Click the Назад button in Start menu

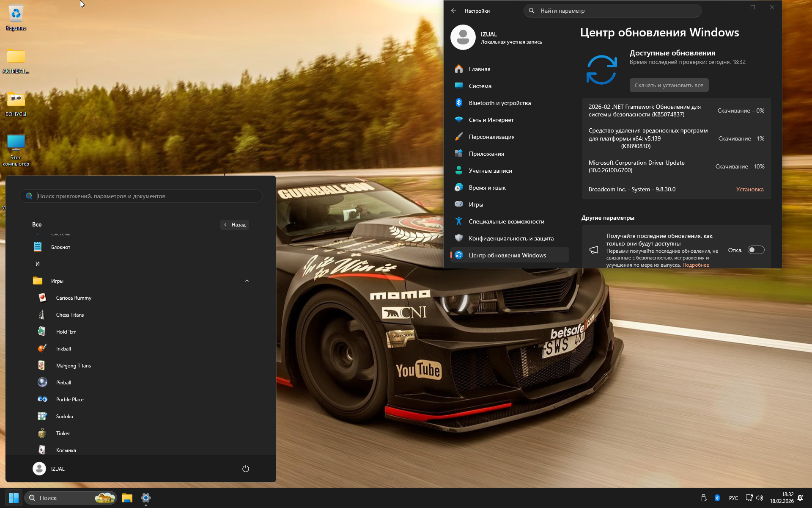(235, 225)
